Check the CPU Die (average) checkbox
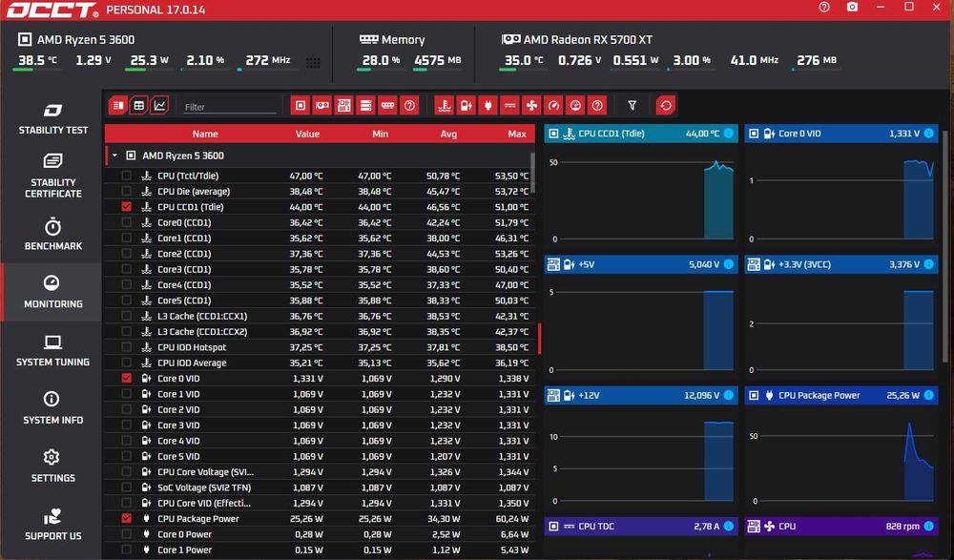 (126, 191)
